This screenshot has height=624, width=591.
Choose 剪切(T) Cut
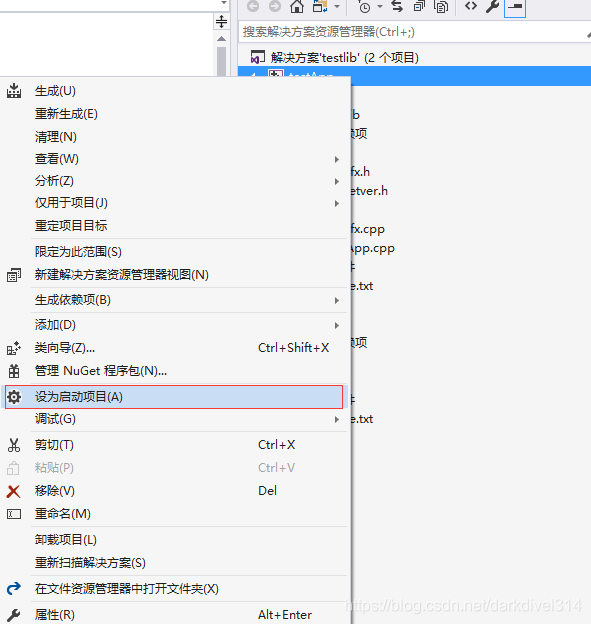click(175, 445)
